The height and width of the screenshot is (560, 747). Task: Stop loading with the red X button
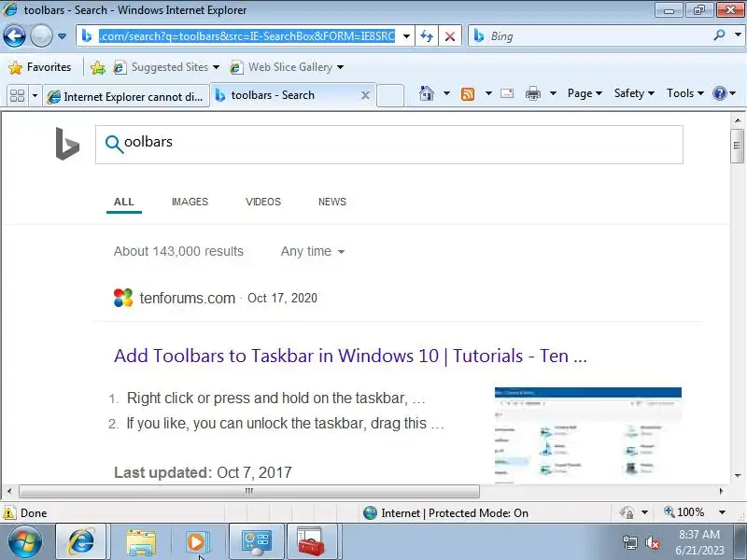(x=450, y=36)
